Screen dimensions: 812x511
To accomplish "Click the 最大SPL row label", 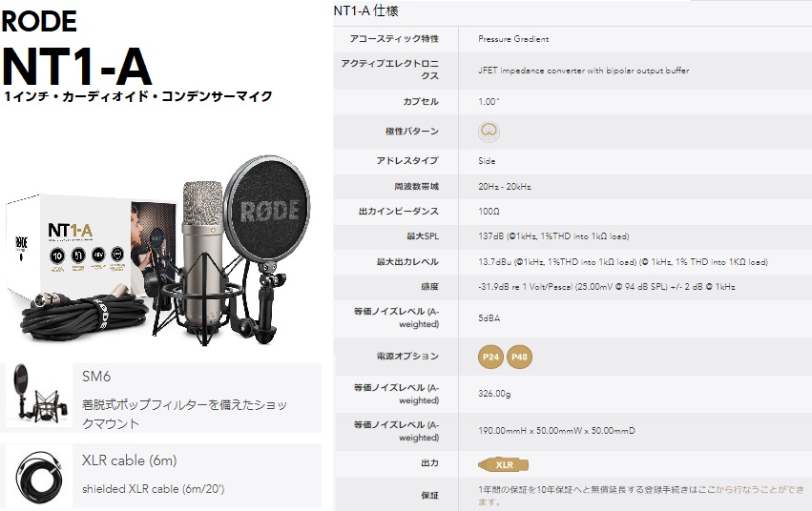I will [423, 236].
